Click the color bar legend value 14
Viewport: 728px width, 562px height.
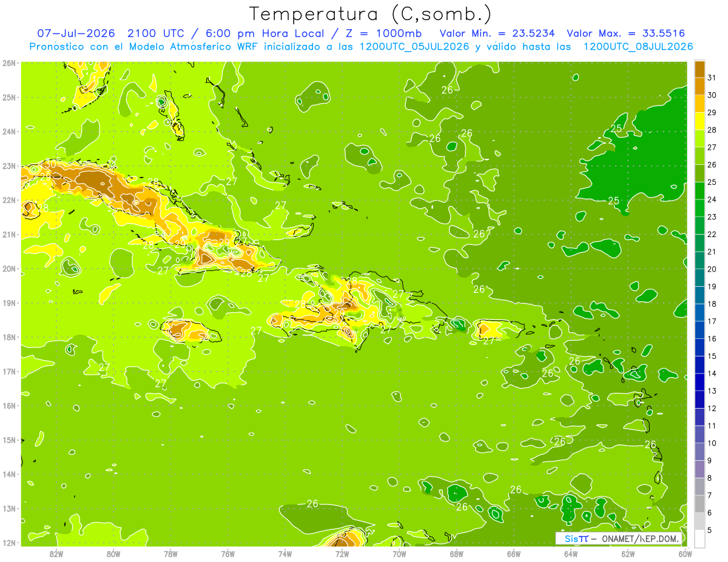point(712,373)
